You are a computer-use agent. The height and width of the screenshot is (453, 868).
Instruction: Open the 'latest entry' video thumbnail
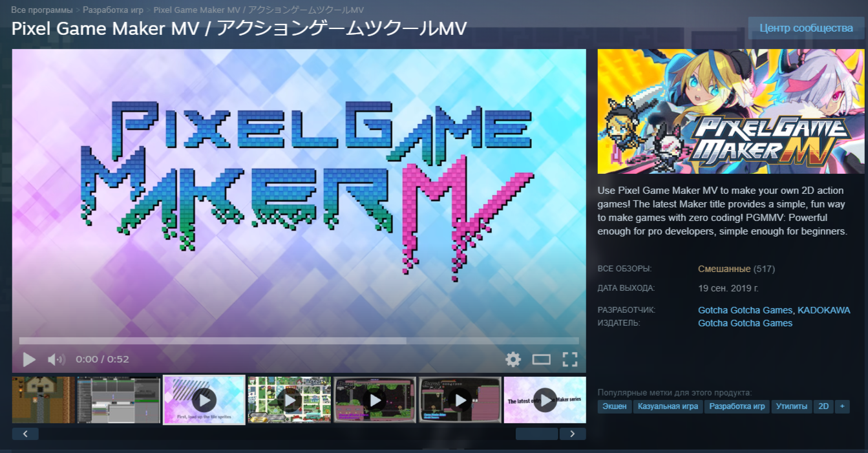pos(545,400)
